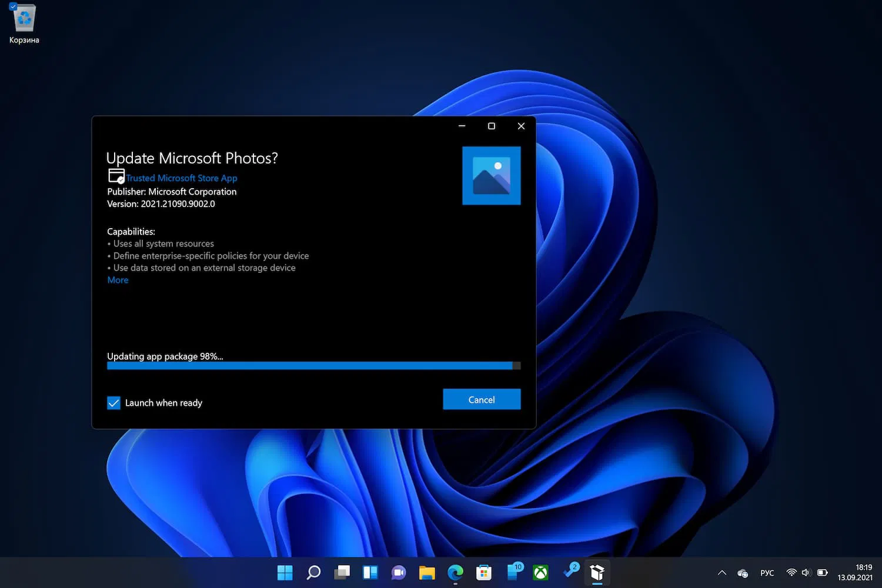Launch Microsoft Edge from taskbar
Screen dimensions: 882x588
click(455, 572)
